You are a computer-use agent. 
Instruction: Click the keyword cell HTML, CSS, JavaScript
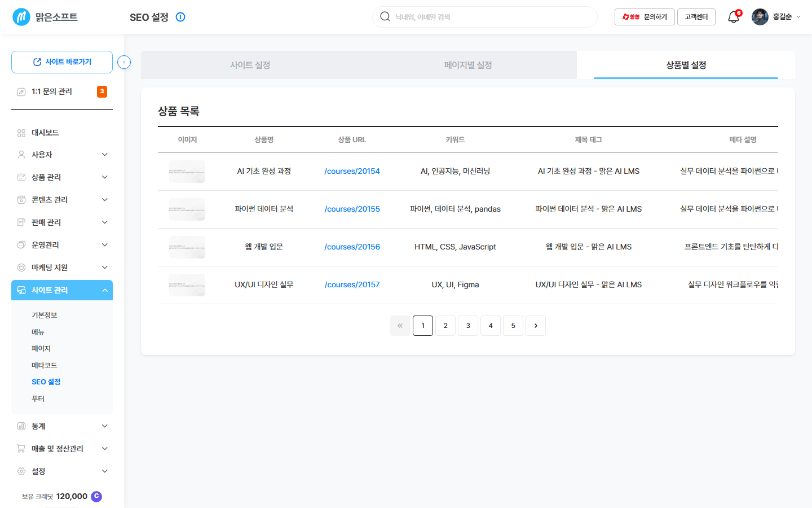click(455, 247)
